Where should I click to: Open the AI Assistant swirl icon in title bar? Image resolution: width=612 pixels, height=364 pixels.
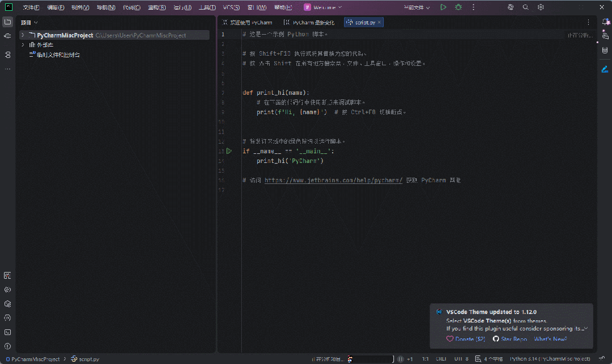510,7
